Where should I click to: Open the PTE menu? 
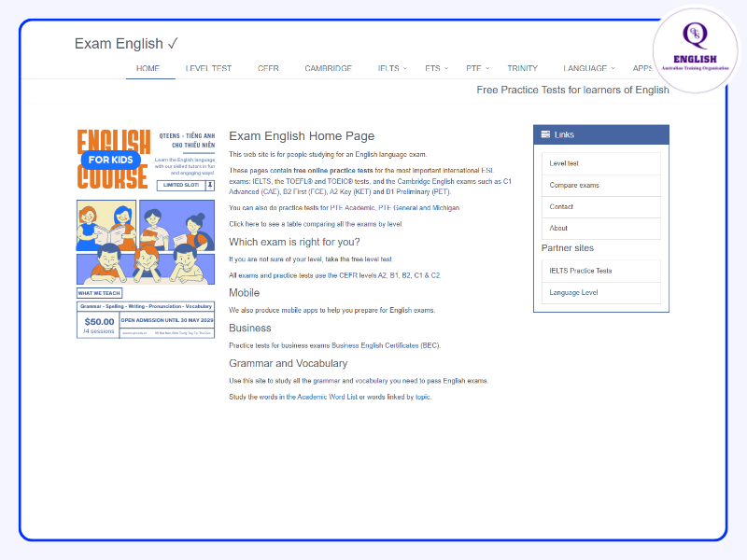(473, 68)
